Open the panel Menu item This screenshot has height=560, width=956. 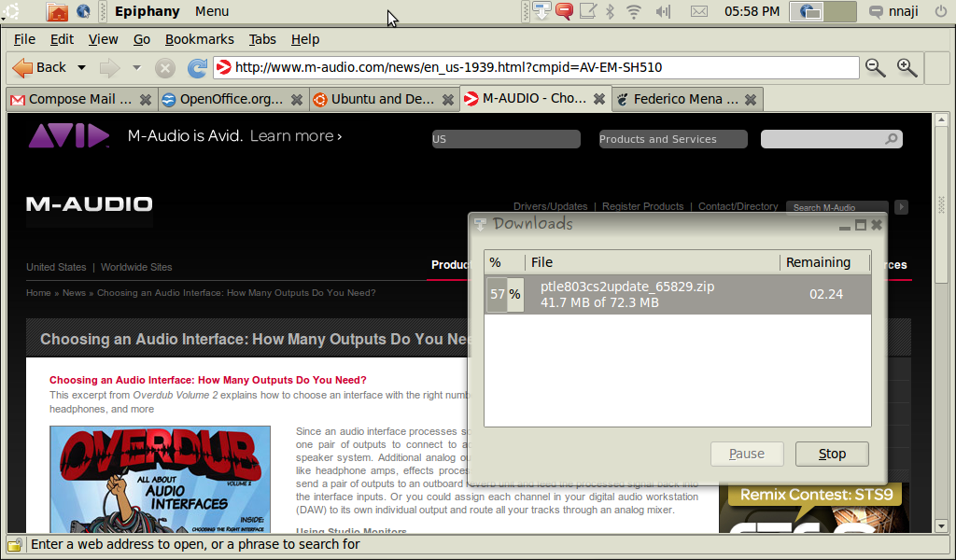tap(212, 11)
